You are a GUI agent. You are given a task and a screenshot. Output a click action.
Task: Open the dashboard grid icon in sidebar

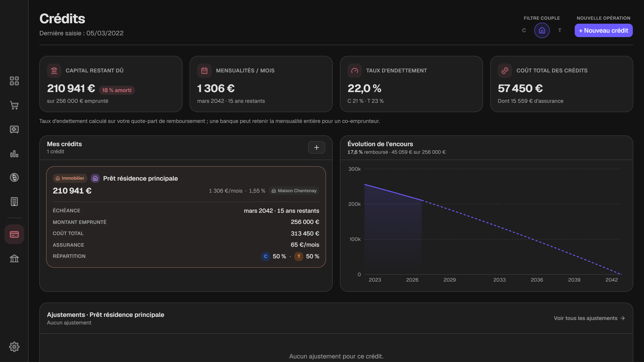[x=14, y=81]
